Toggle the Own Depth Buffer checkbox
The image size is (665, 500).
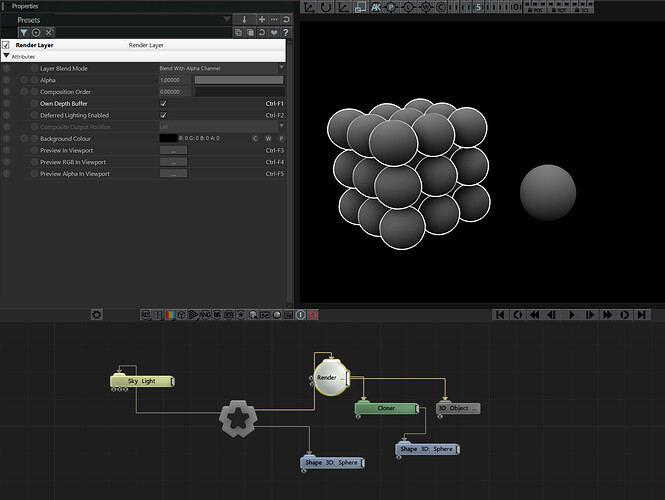[x=163, y=103]
